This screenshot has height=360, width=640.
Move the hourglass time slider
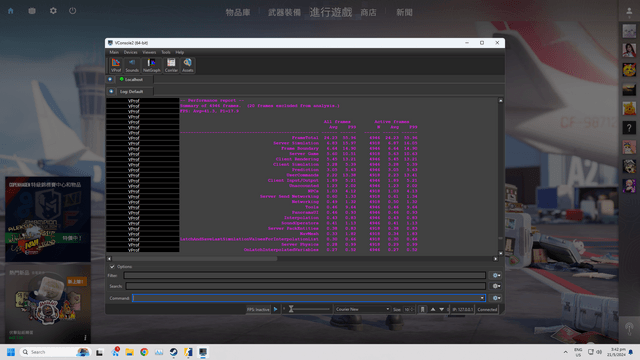(291, 309)
